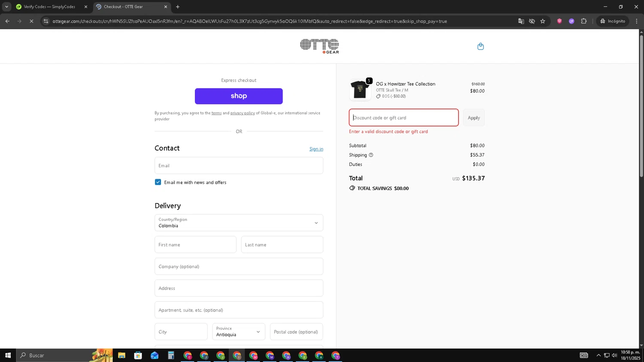
Task: Click the Apply discount button
Action: 474,118
